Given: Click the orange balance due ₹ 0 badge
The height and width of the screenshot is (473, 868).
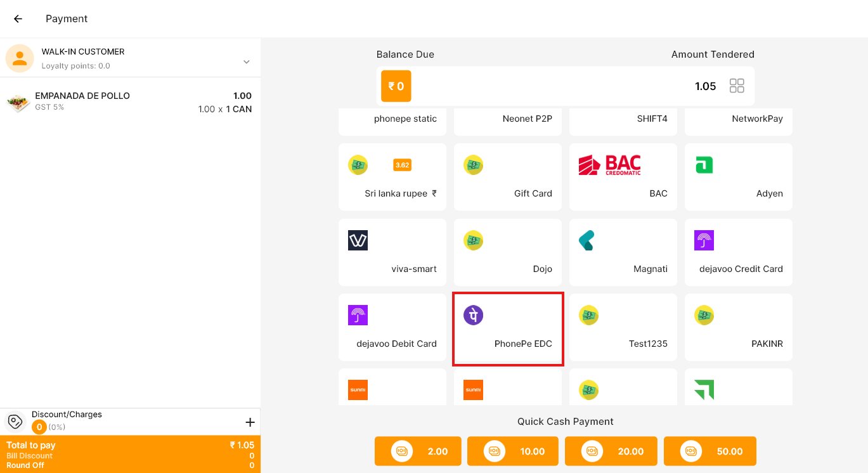Looking at the screenshot, I should [396, 86].
